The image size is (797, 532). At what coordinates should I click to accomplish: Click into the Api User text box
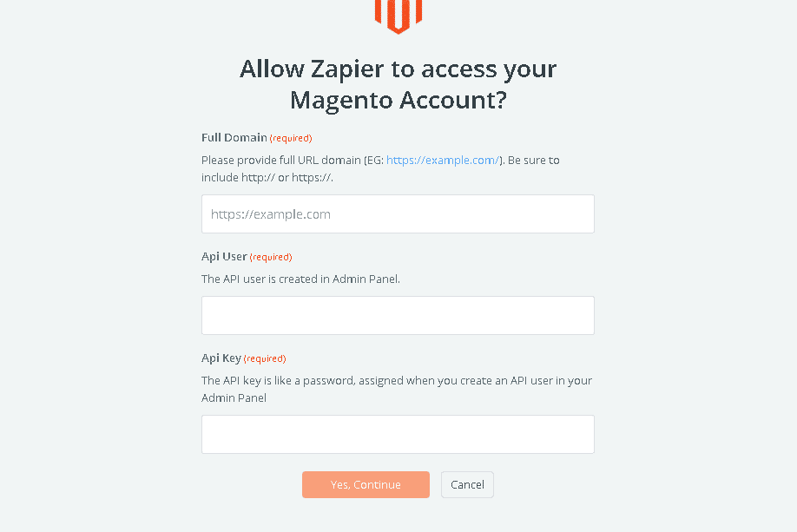(398, 315)
